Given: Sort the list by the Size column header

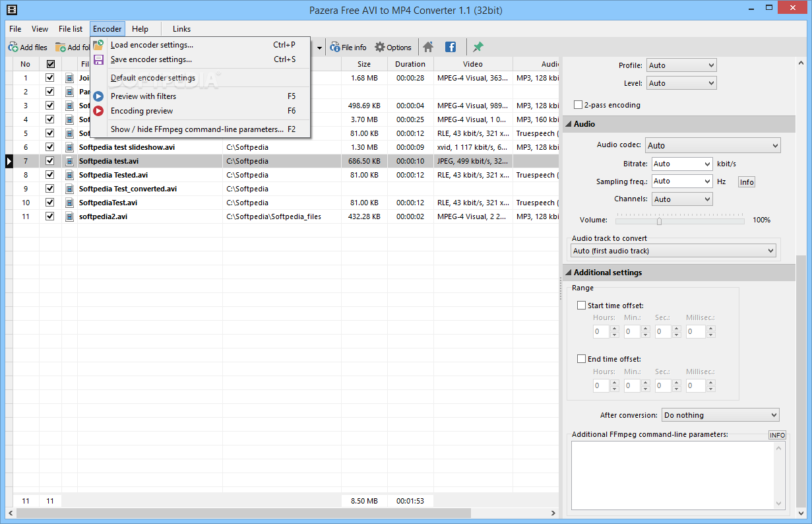Looking at the screenshot, I should pos(364,64).
